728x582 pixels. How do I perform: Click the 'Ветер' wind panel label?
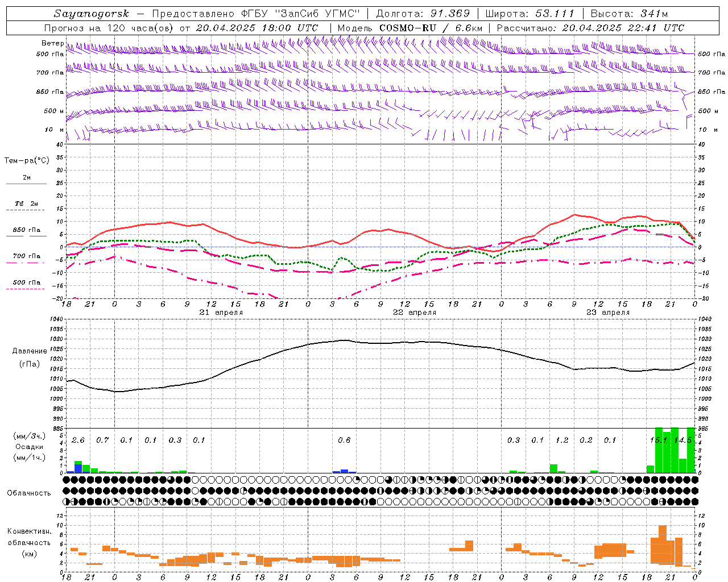coord(52,43)
